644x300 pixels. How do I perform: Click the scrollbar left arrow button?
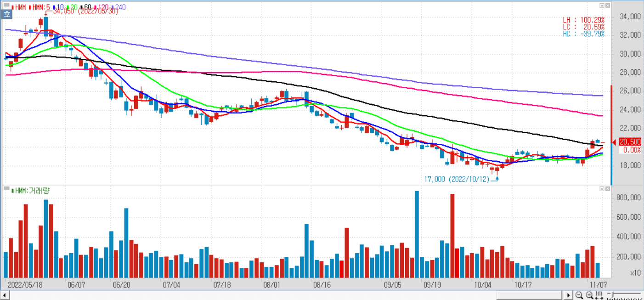tap(5, 295)
